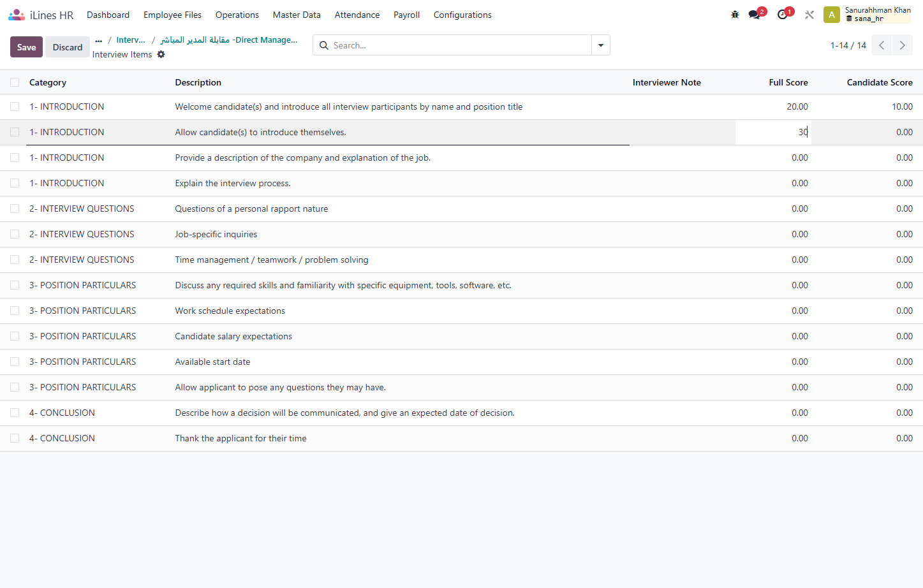Sort by the Description column header
Image resolution: width=923 pixels, height=588 pixels.
[198, 82]
